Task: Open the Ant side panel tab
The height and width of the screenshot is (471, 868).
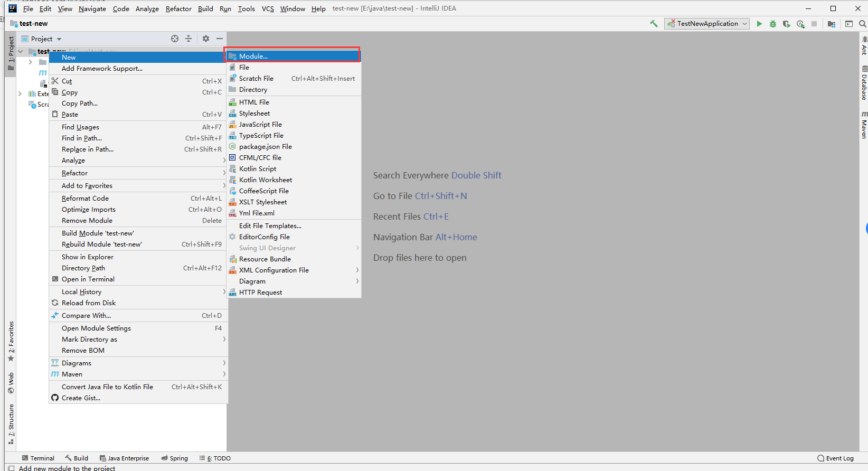Action: (x=864, y=46)
